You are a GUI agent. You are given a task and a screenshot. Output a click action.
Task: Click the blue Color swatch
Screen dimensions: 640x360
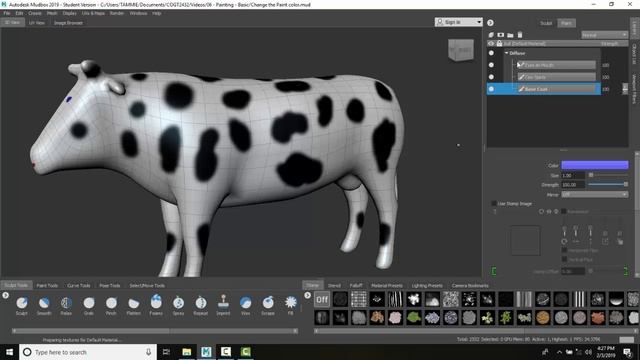tap(595, 165)
